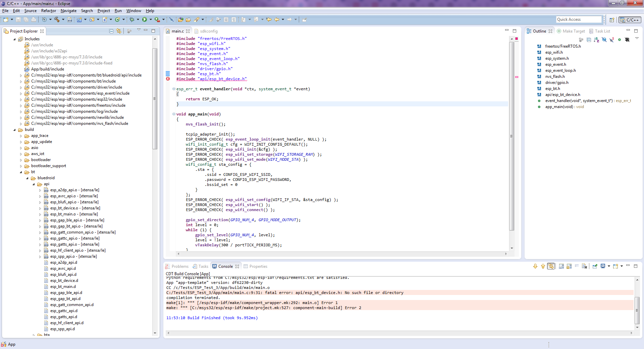Image resolution: width=644 pixels, height=349 pixels.
Task: Click the Pin Console icon
Action: [595, 266]
